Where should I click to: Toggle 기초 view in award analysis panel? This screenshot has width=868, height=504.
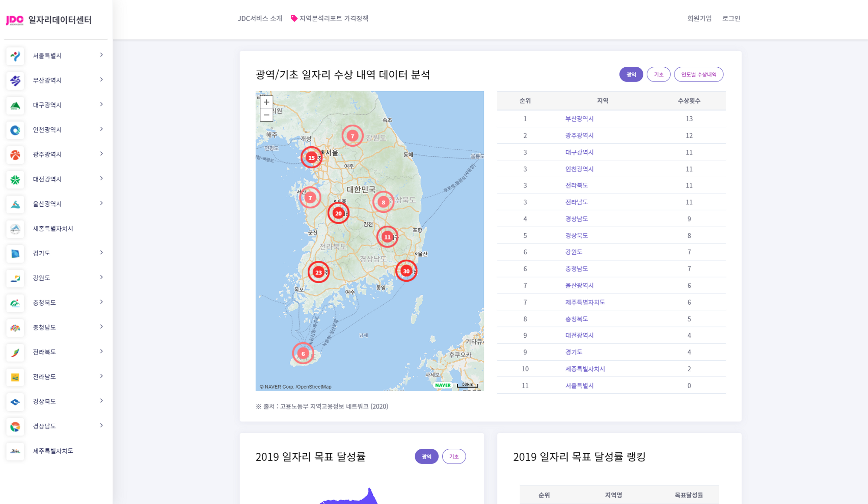click(x=658, y=75)
